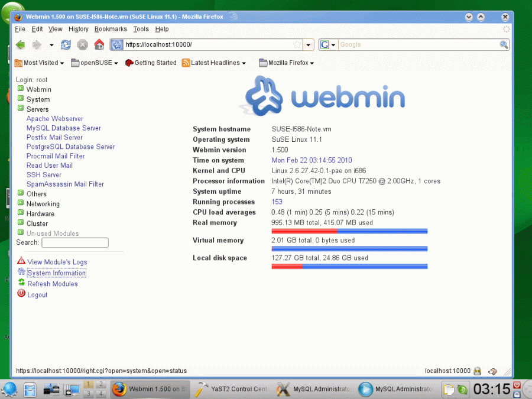This screenshot has height=399, width=532.
Task: Open the Latest Headlines feed dropdown
Action: point(214,63)
